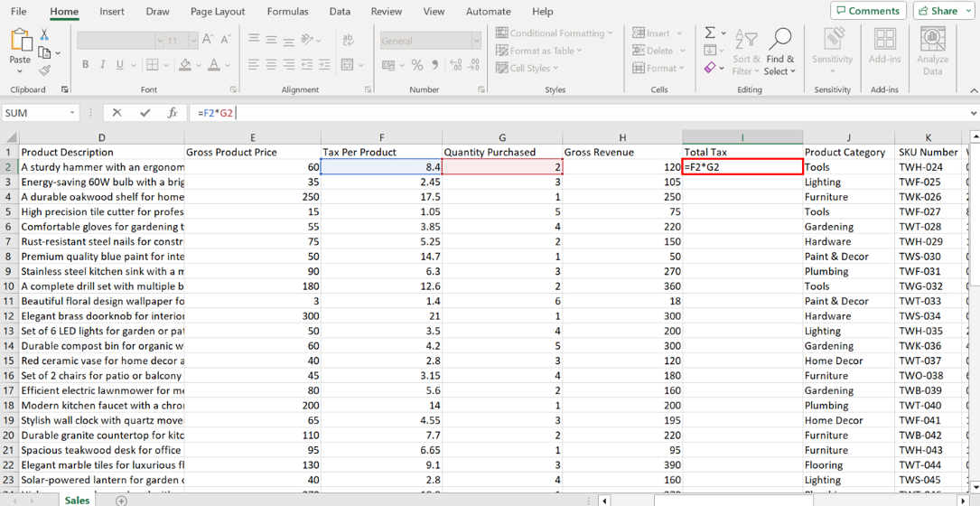Click the Percent Style icon
The width and height of the screenshot is (980, 506).
(x=416, y=65)
